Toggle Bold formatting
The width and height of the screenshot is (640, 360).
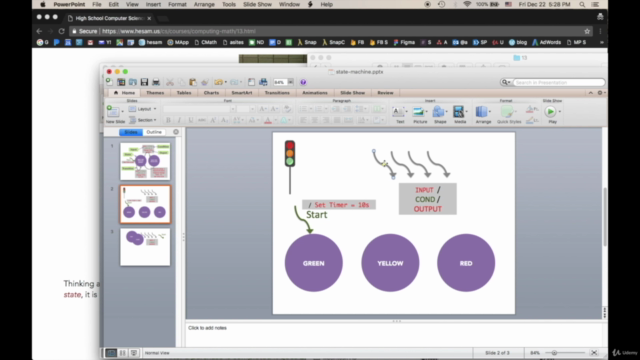coord(168,120)
